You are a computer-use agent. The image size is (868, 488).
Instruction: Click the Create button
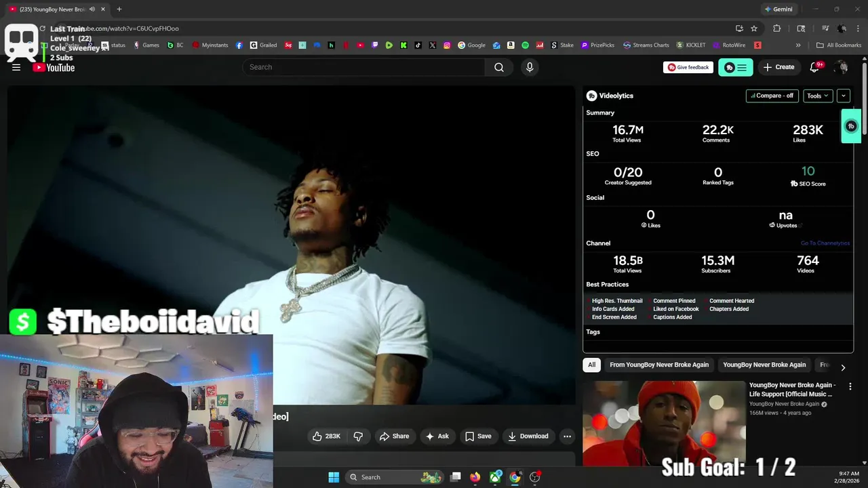pos(778,67)
